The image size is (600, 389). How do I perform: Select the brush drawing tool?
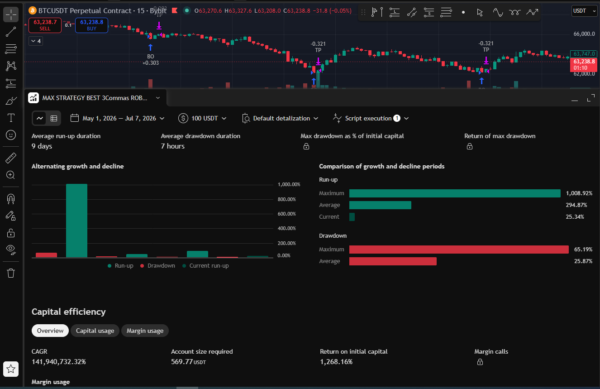point(11,101)
